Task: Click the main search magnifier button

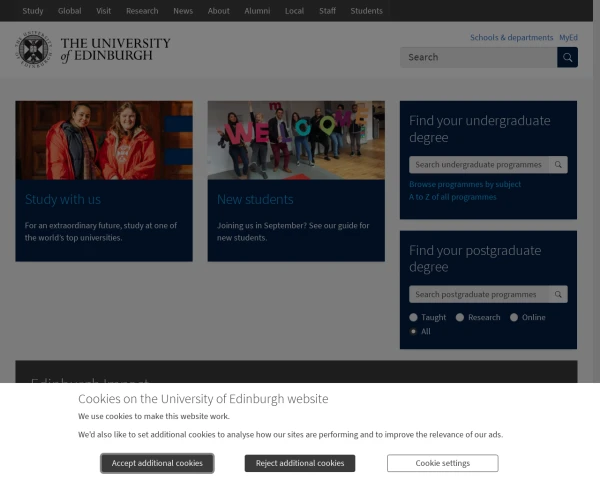Action: pyautogui.click(x=567, y=57)
